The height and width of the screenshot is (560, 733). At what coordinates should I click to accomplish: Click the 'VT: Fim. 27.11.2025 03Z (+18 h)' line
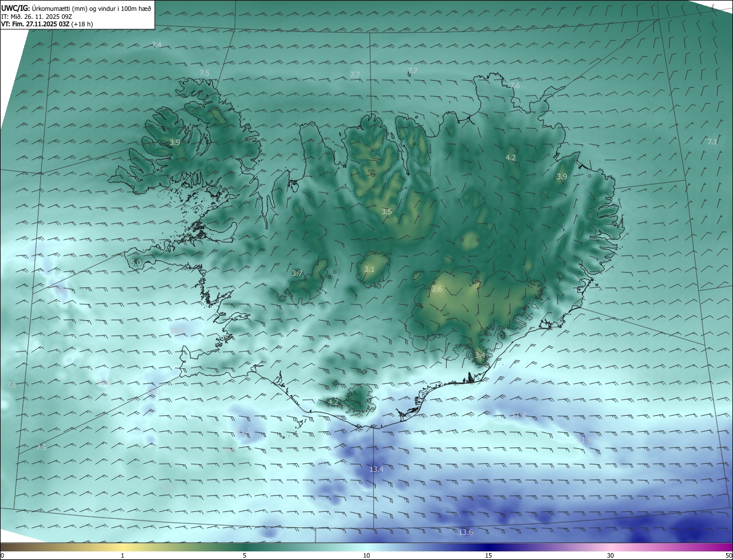pyautogui.click(x=47, y=25)
